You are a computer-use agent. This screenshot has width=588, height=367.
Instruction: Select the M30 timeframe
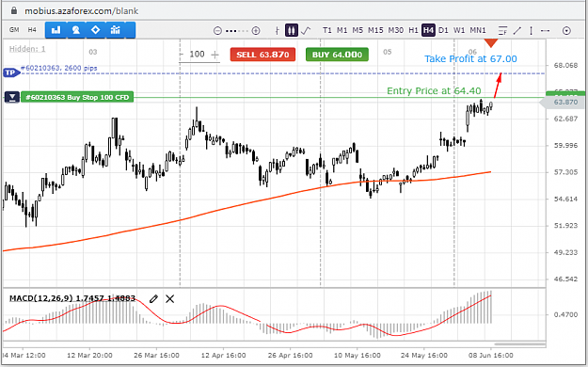(x=396, y=30)
